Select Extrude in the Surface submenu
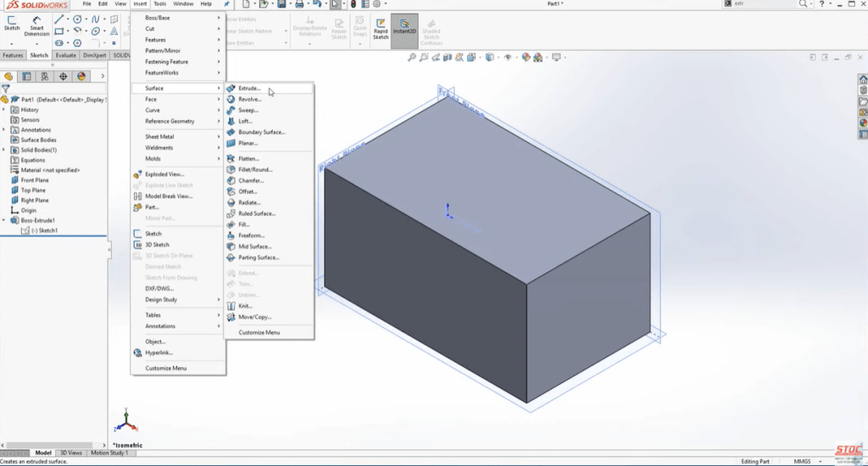The width and height of the screenshot is (868, 466). [x=250, y=88]
